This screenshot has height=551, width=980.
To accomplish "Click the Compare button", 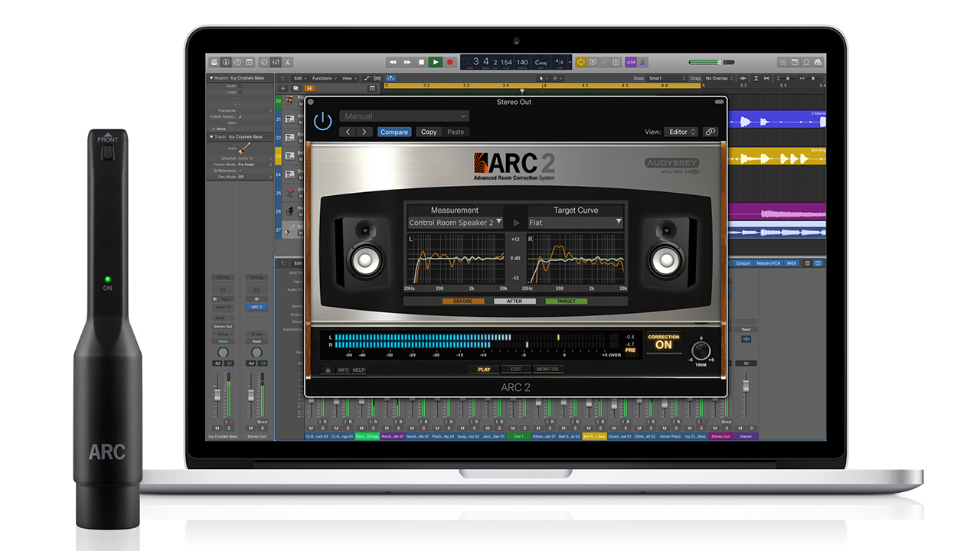I will tap(394, 132).
